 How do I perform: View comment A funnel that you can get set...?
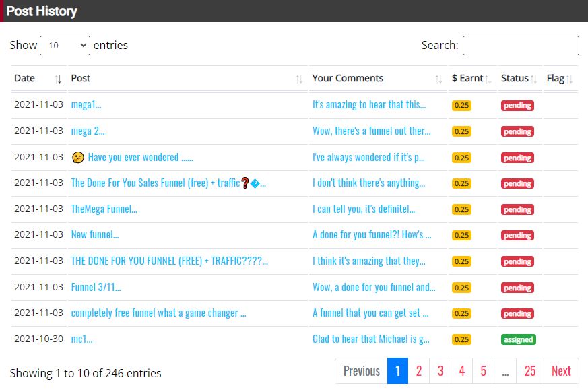370,313
